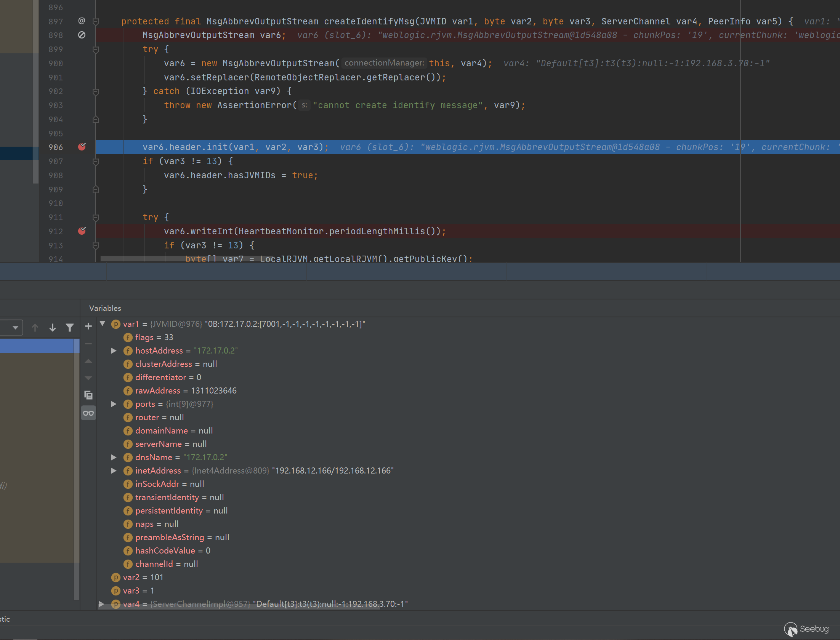Select the var2 = 101 variable row
Screen dimensions: 840x640
(x=143, y=578)
